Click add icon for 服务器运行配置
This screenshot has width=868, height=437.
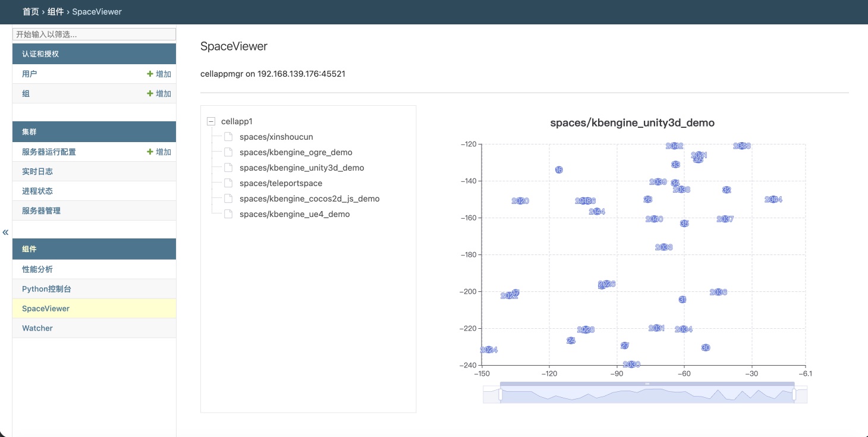(x=150, y=152)
